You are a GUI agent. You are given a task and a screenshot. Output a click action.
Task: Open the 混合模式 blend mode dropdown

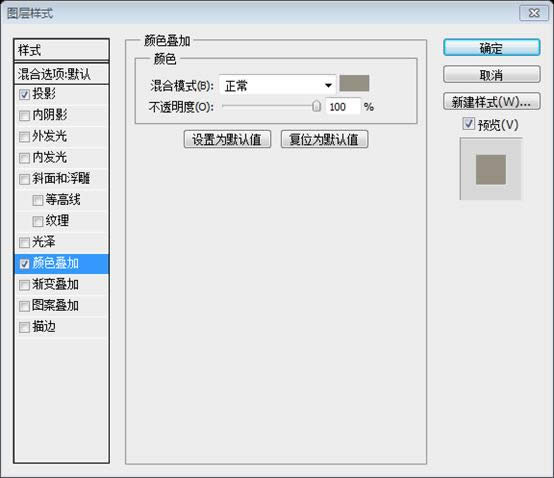(x=277, y=85)
